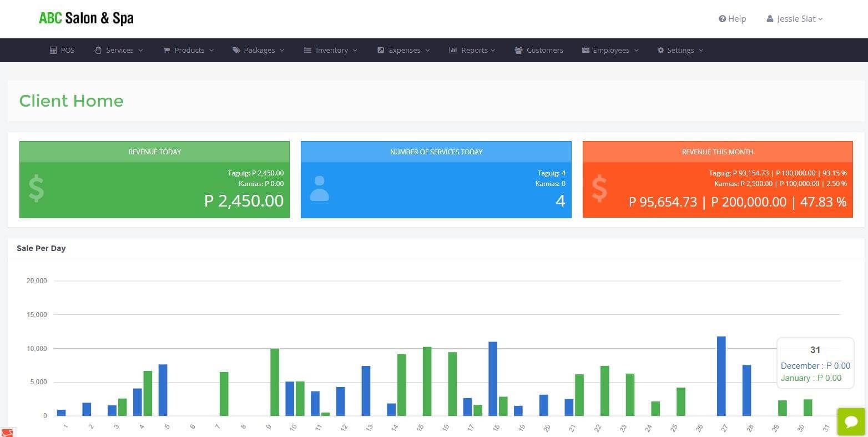
Task: Click the Packages tags icon
Action: [x=236, y=50]
